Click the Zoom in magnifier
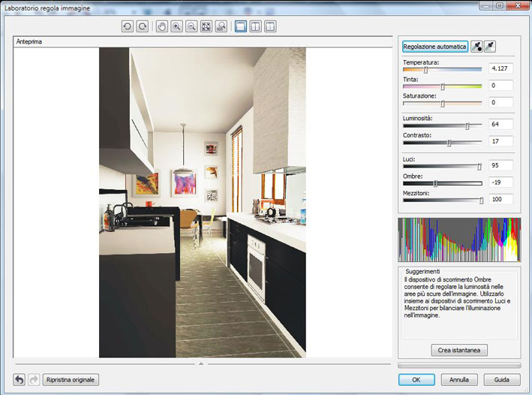532x395 pixels. (x=177, y=26)
